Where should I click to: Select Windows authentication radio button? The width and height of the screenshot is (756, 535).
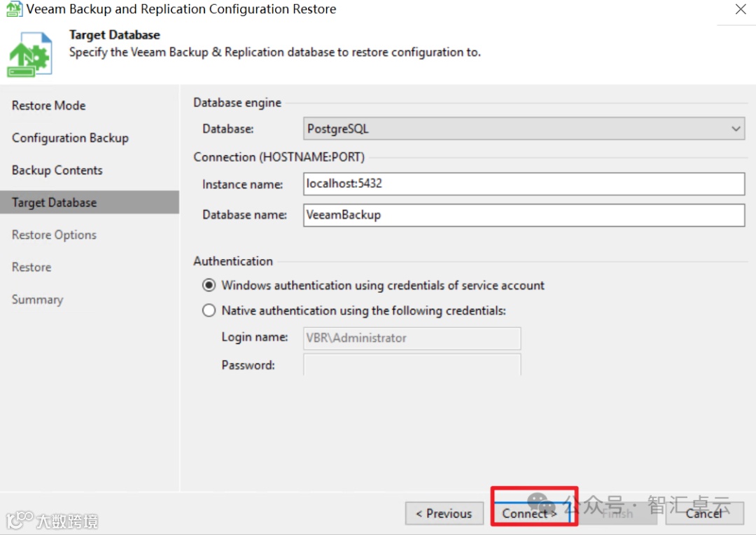tap(209, 285)
